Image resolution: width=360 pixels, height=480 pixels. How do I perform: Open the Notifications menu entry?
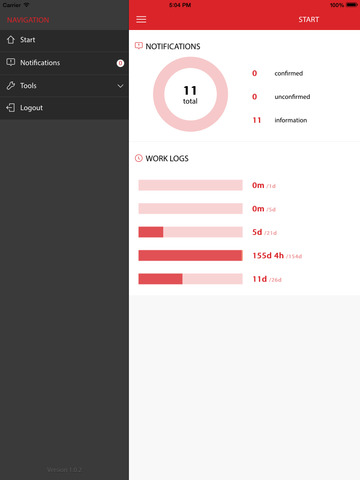click(64, 63)
